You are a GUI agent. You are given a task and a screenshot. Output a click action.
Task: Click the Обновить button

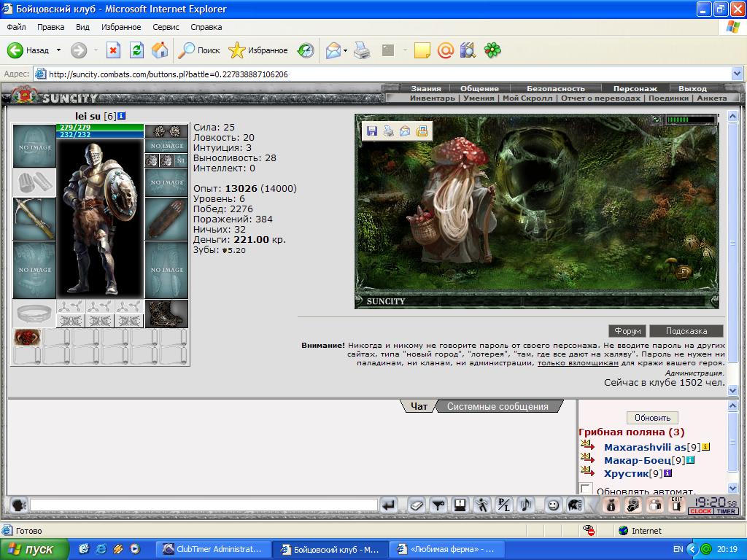(652, 418)
